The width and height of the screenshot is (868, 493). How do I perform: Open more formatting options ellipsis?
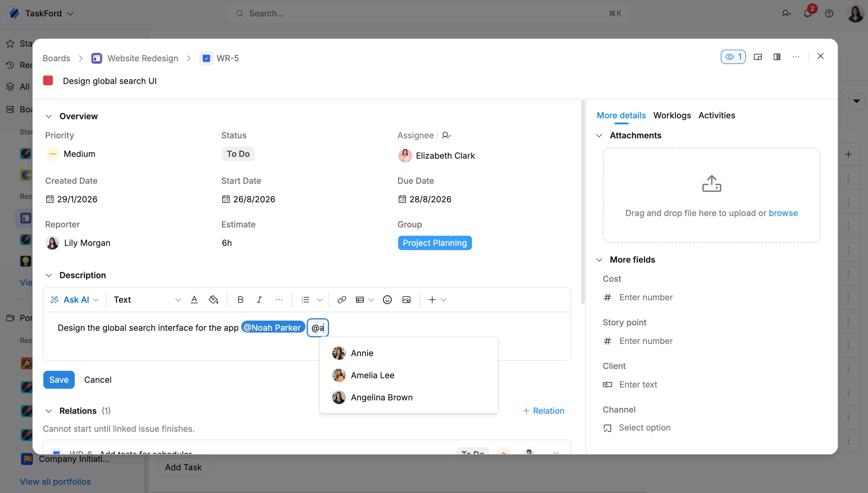tap(279, 300)
